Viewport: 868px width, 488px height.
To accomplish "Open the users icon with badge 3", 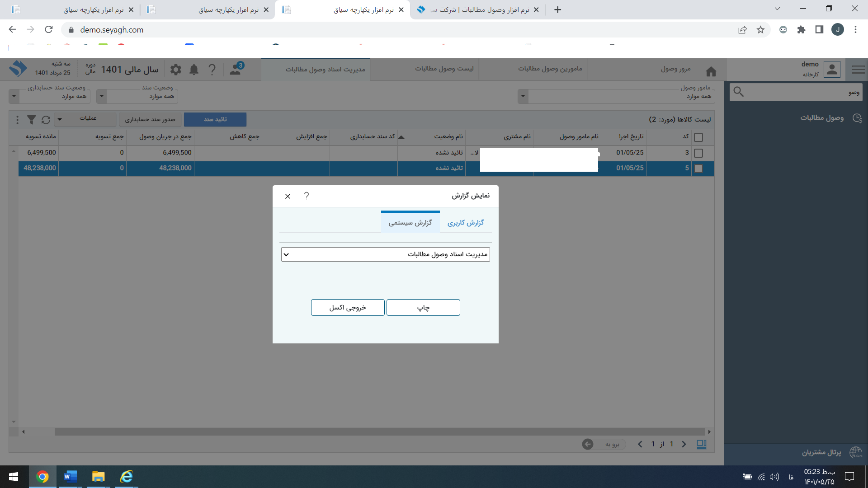I will pyautogui.click(x=236, y=69).
